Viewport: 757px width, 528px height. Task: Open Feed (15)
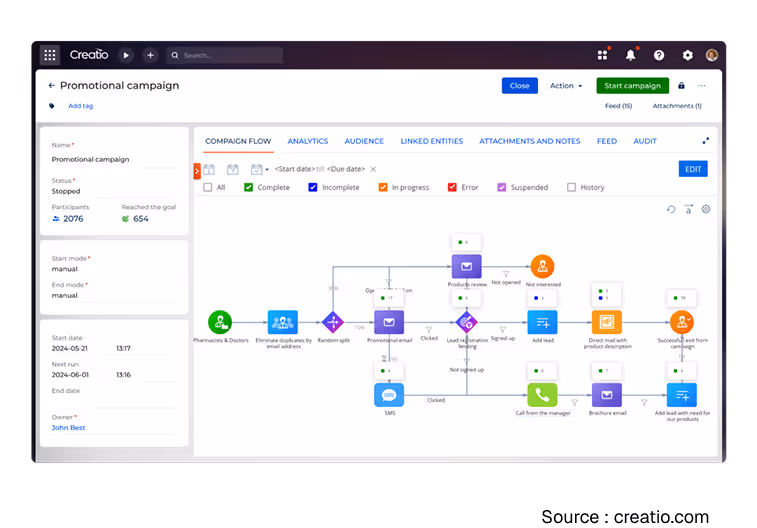[x=618, y=106]
